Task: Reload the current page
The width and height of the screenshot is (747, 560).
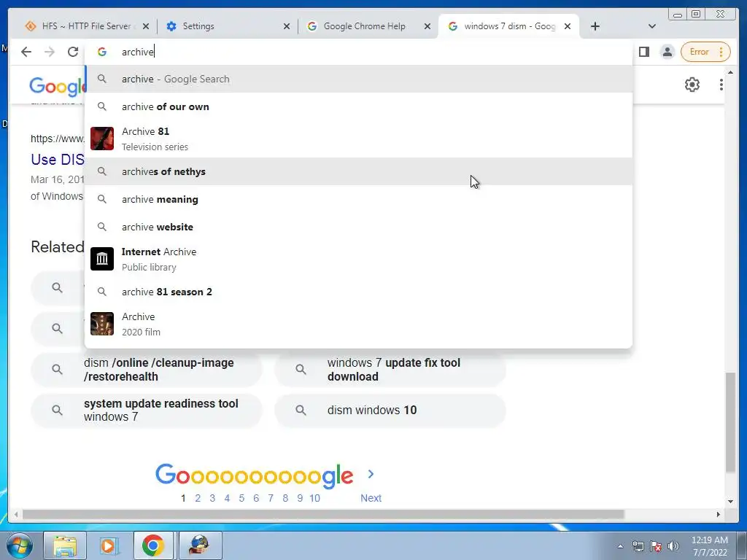Action: click(73, 52)
